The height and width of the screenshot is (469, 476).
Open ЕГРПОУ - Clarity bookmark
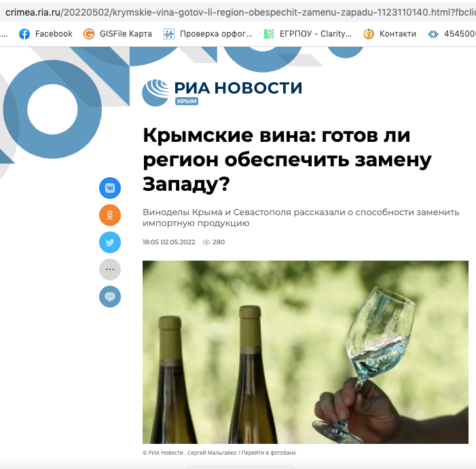click(x=308, y=34)
